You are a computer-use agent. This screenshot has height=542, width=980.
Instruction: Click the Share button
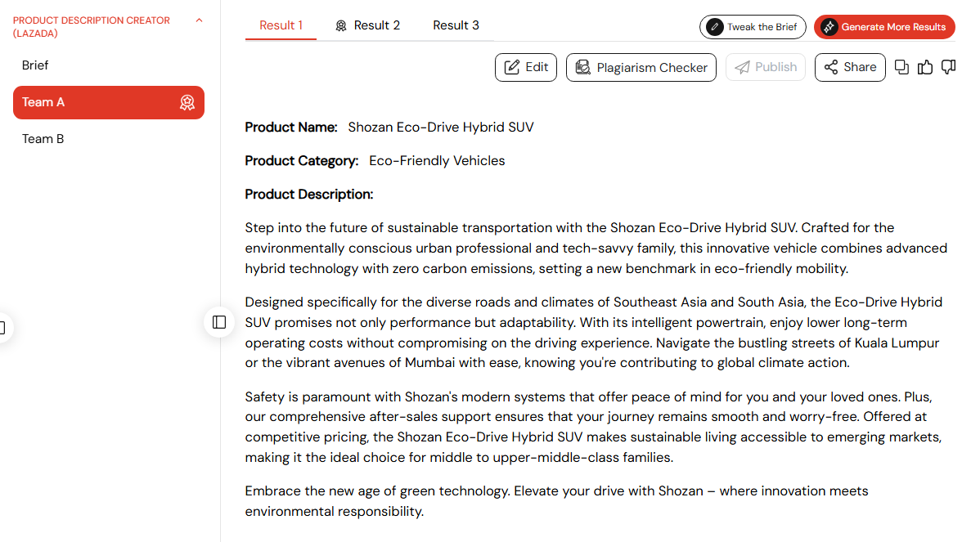click(850, 67)
